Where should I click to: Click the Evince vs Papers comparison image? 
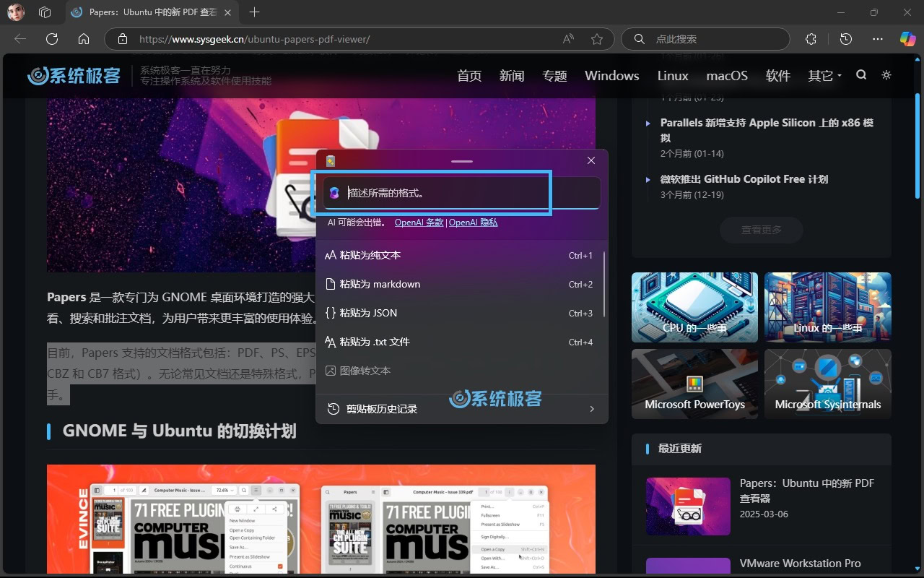[321, 519]
